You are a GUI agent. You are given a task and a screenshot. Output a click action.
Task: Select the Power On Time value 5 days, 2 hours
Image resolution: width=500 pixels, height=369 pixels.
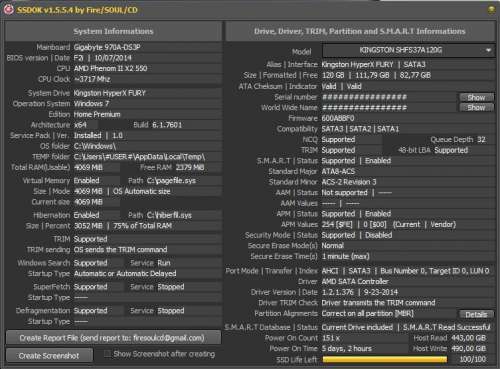pos(347,349)
